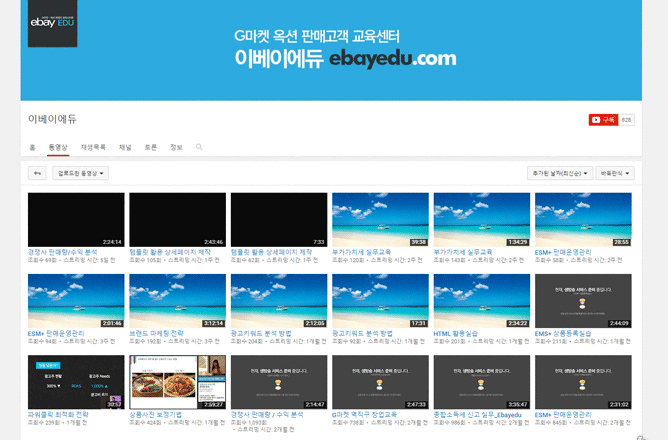
Task: Play the black thumbnail with 2:43:46 duration
Action: click(x=178, y=220)
